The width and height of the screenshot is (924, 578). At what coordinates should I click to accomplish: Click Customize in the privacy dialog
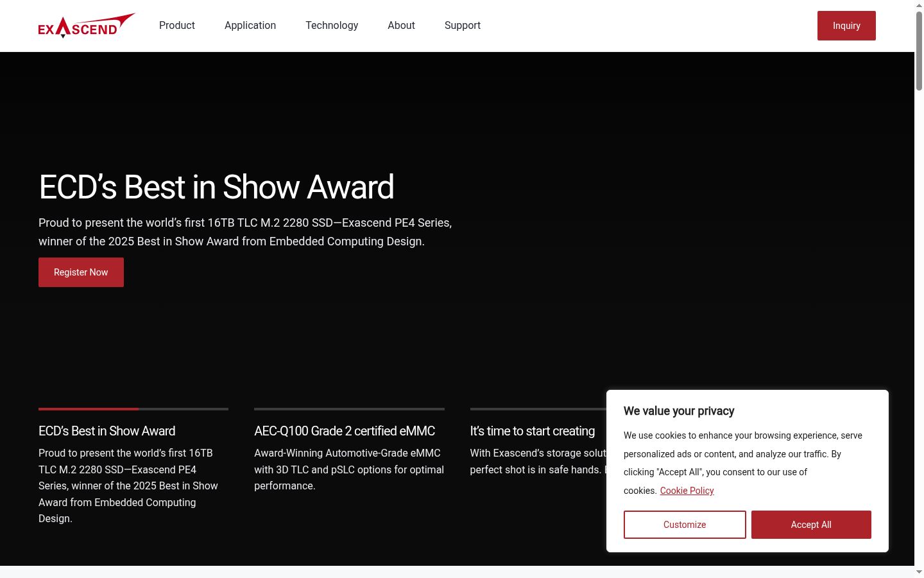[x=685, y=525]
